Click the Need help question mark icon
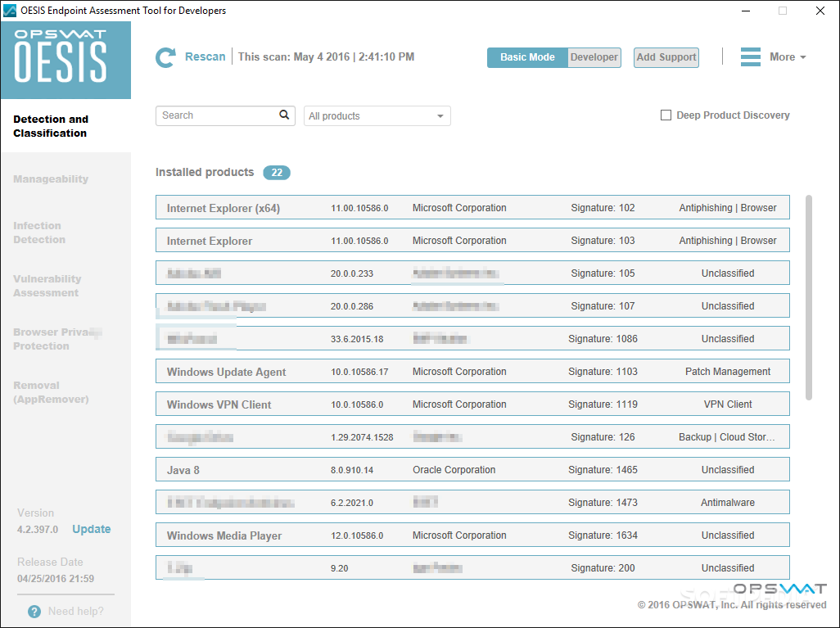840x628 pixels. (34, 612)
